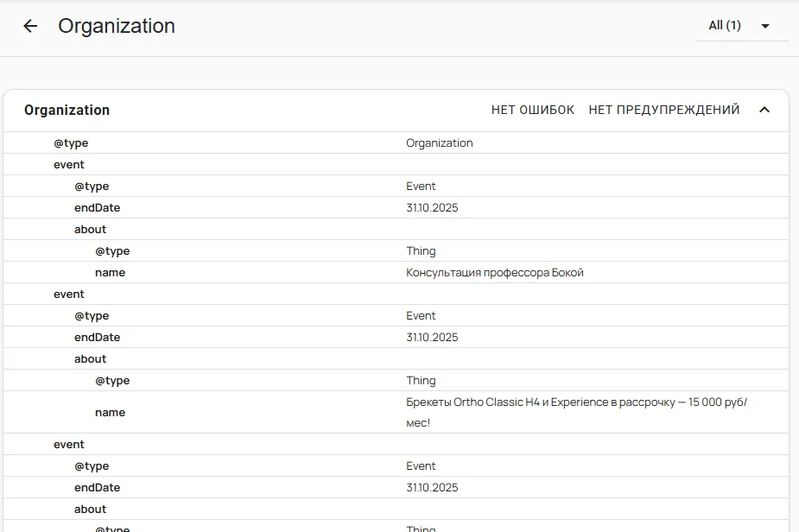The image size is (799, 532).
Task: Click the Брекеты Ortho Classic H4 name value
Action: coord(576,412)
